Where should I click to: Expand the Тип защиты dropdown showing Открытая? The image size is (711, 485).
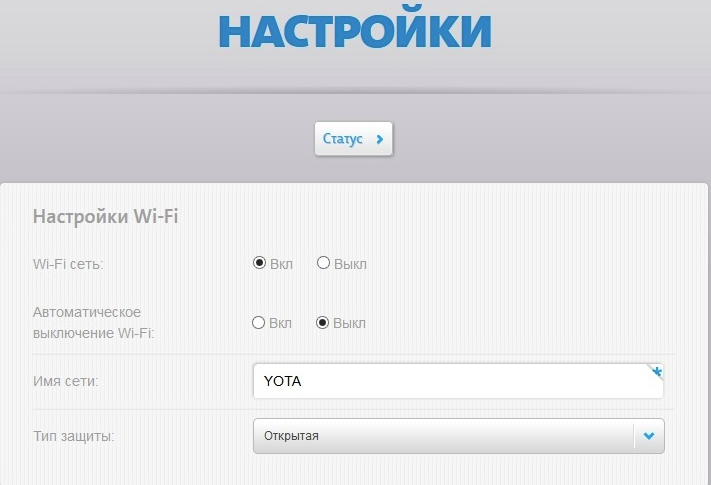[x=459, y=436]
